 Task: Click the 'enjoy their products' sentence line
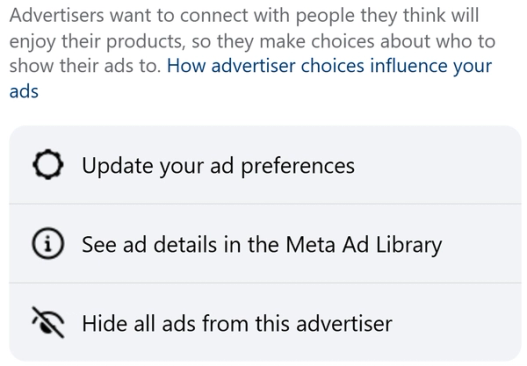[252, 42]
